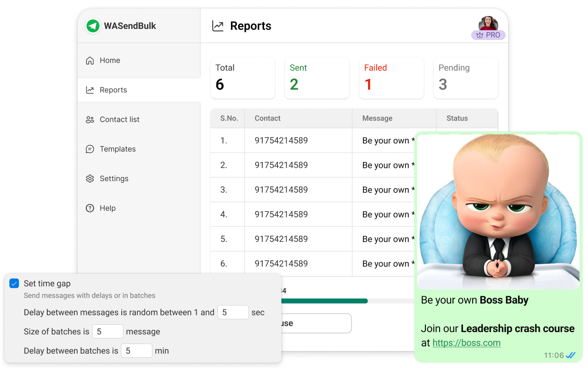Click the 11:06 message timestamp
Image resolution: width=588 pixels, height=368 pixels.
pos(554,355)
